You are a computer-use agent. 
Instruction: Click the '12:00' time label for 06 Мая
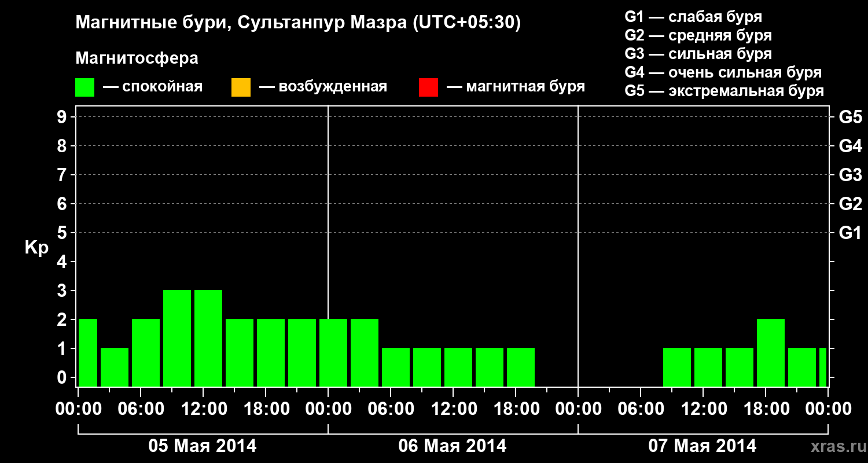pos(453,409)
